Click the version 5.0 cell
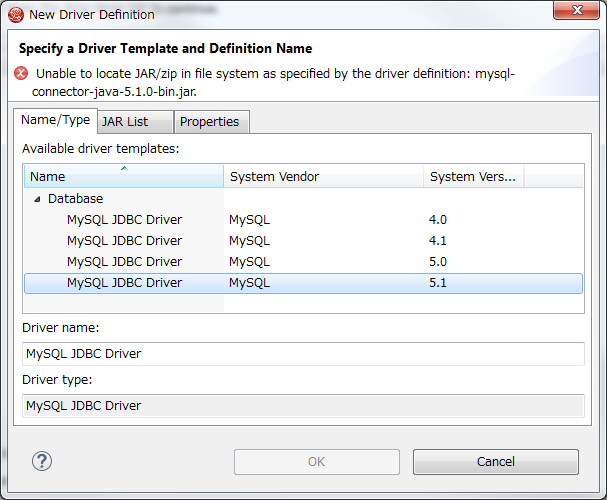The width and height of the screenshot is (607, 500). coord(438,262)
